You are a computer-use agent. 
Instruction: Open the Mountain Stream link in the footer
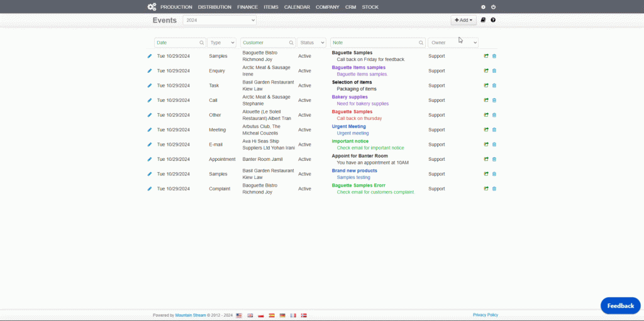click(x=191, y=315)
